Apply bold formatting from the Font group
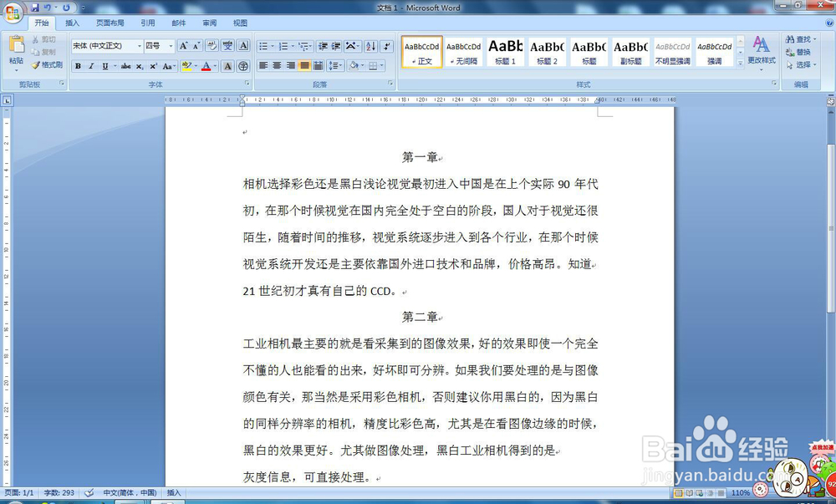Image resolution: width=836 pixels, height=504 pixels. pos(79,65)
